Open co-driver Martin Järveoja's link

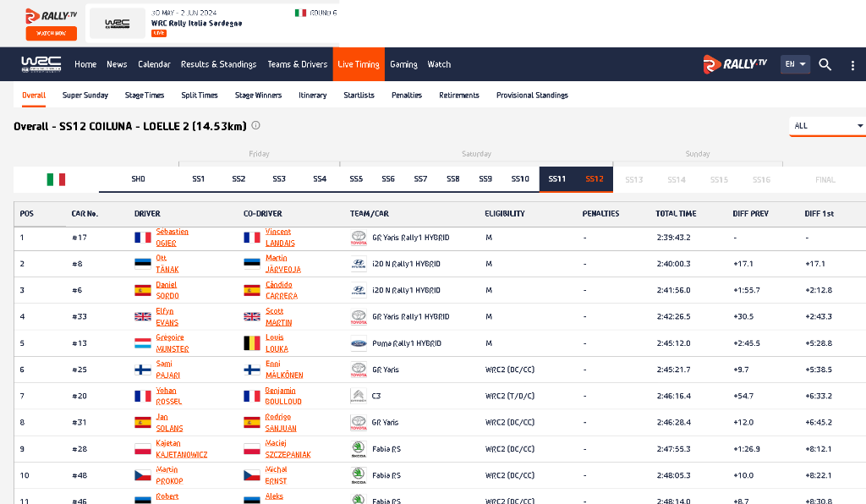tap(282, 264)
